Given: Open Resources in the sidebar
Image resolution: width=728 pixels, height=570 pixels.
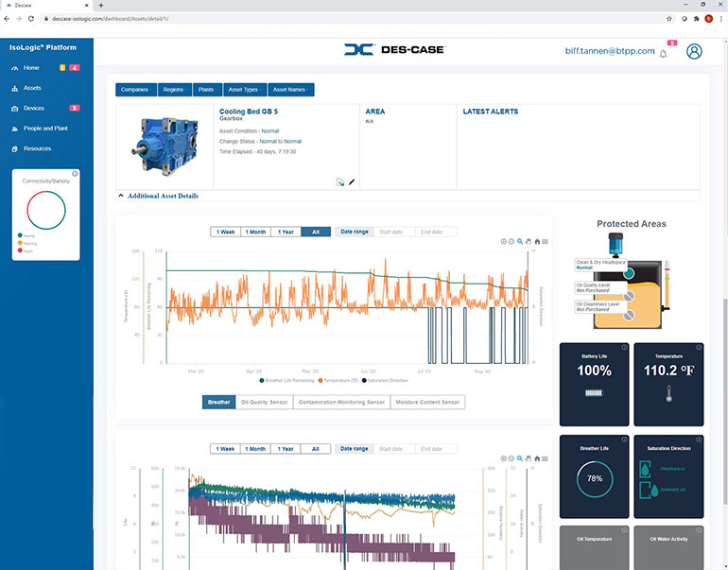Looking at the screenshot, I should click(x=37, y=148).
